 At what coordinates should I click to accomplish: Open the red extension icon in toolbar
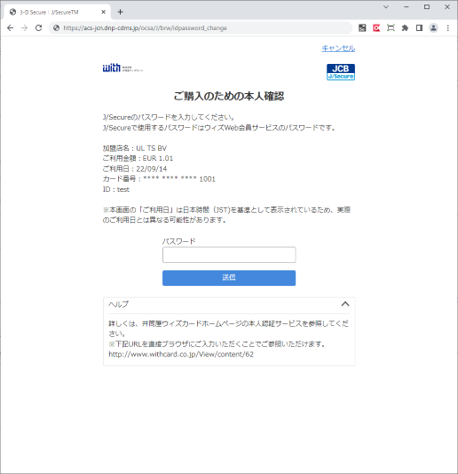pos(377,28)
